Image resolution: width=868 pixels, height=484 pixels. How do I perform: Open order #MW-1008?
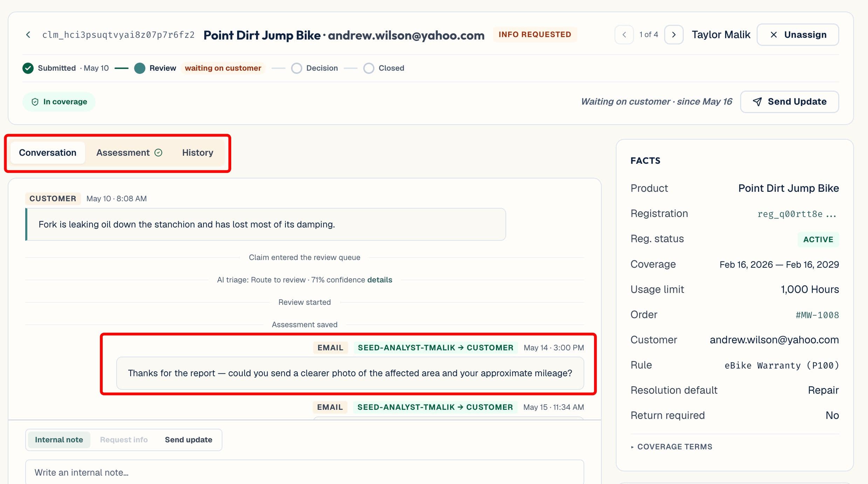point(817,315)
